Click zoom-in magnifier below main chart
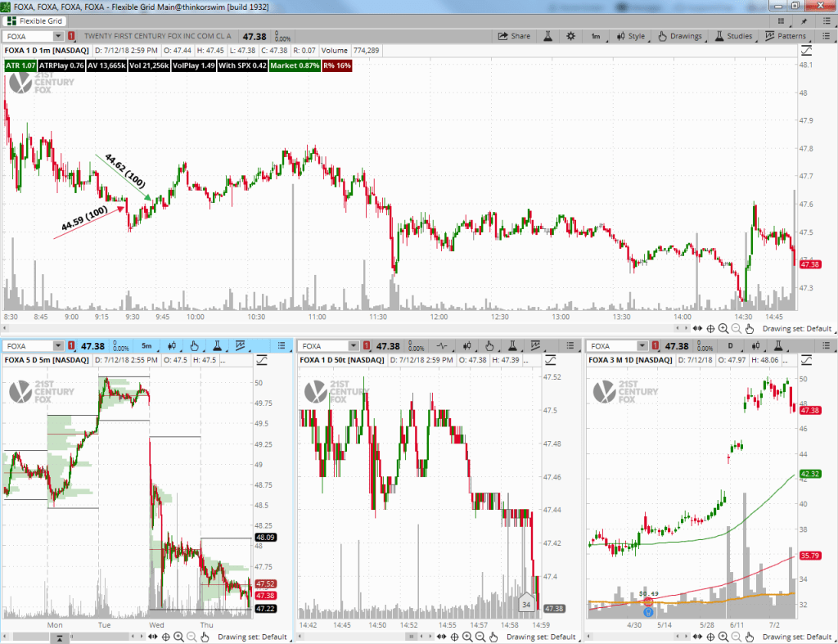 pos(723,328)
